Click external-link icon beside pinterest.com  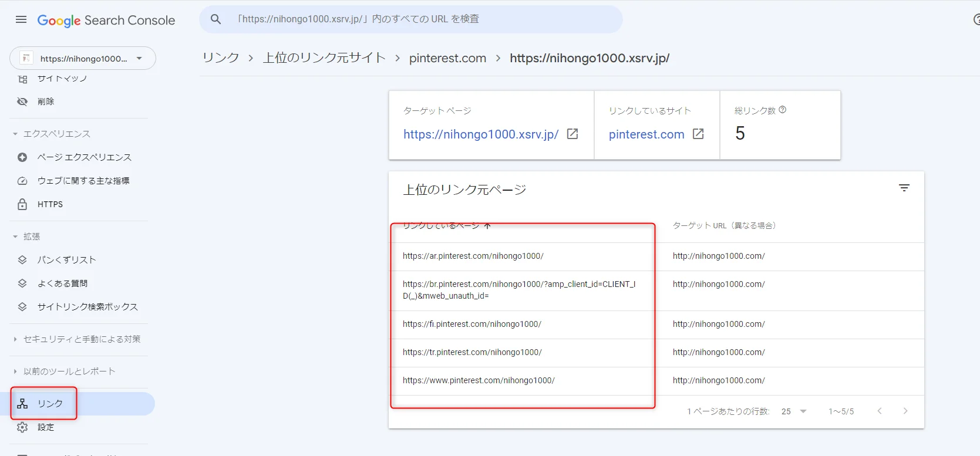click(698, 134)
